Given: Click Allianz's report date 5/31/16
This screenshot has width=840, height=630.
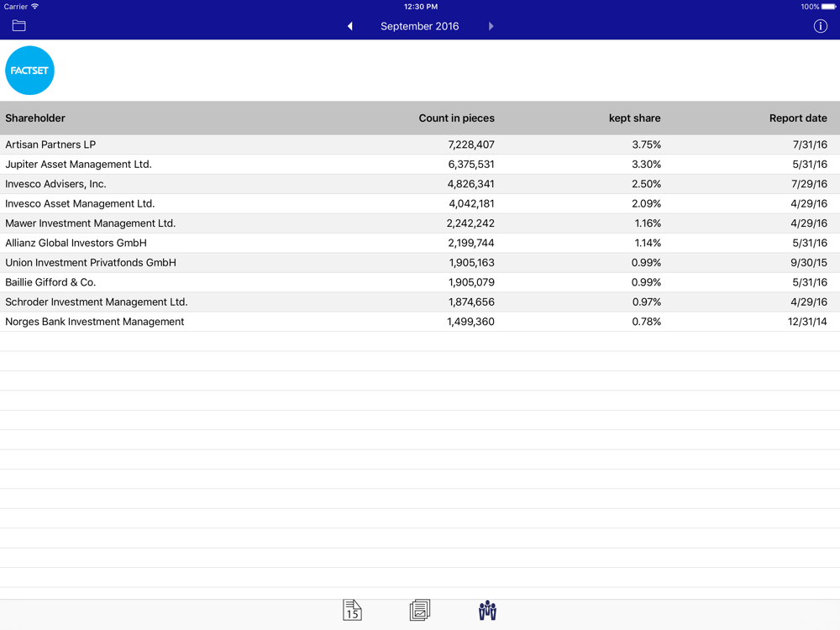Looking at the screenshot, I should [810, 244].
